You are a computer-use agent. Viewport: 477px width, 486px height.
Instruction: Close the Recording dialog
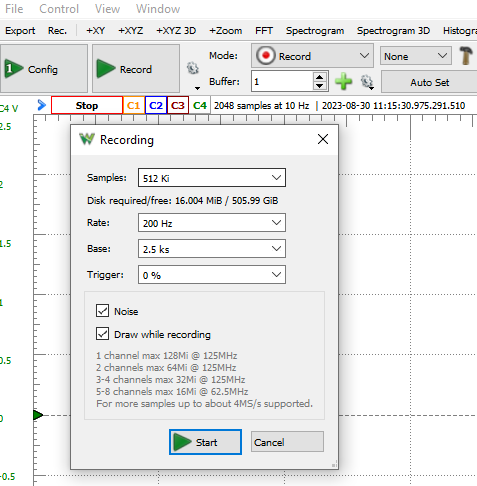click(323, 139)
